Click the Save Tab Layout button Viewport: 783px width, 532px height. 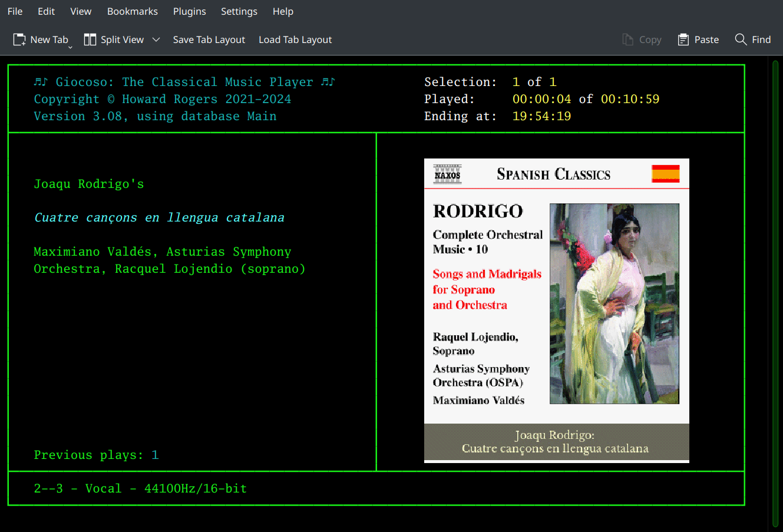coord(209,39)
